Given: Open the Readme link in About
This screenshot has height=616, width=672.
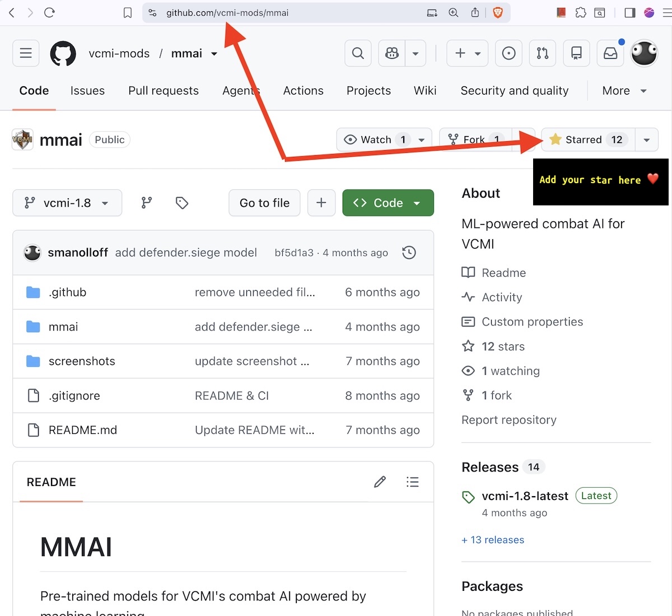Looking at the screenshot, I should tap(494, 273).
